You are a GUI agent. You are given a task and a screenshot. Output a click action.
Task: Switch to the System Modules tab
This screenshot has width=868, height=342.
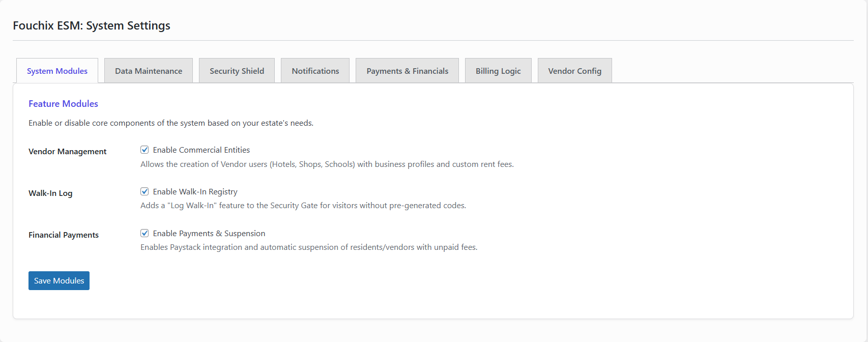[57, 71]
